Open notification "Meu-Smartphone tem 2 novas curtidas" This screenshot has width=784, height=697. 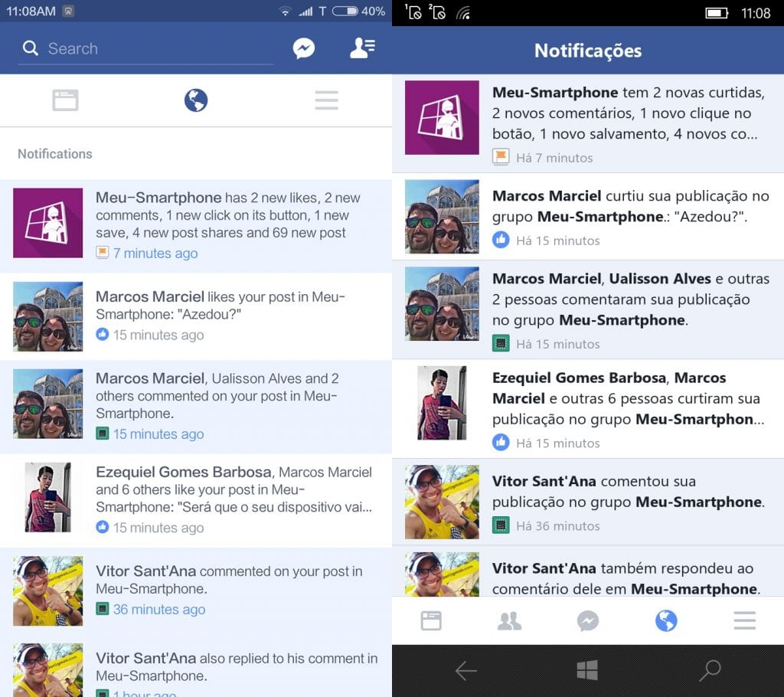tap(588, 123)
